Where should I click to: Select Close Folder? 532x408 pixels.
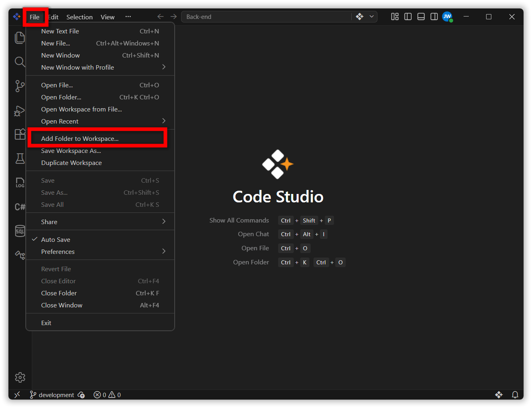tap(100, 293)
